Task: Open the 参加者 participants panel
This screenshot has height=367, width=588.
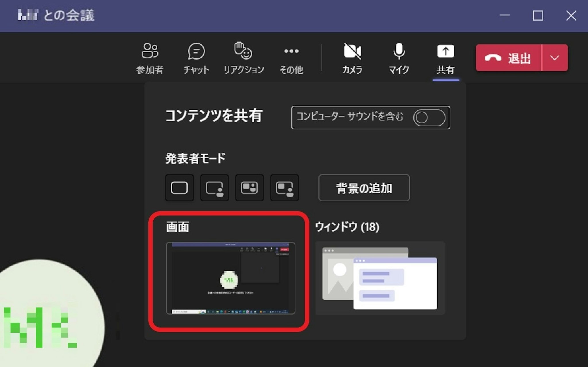Action: (x=150, y=58)
